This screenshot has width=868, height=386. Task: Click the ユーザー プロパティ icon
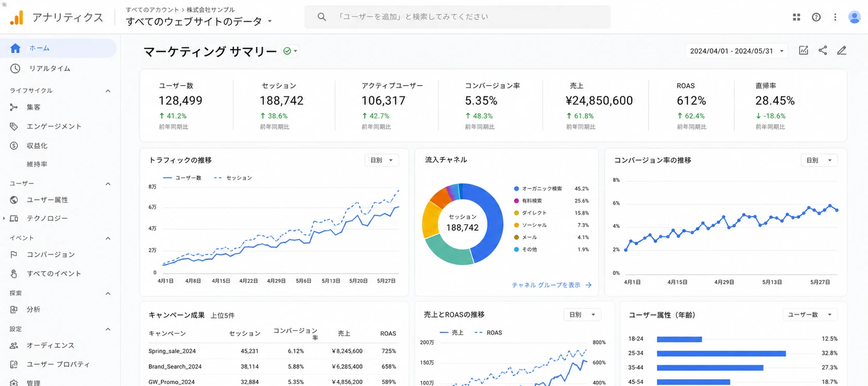[14, 365]
